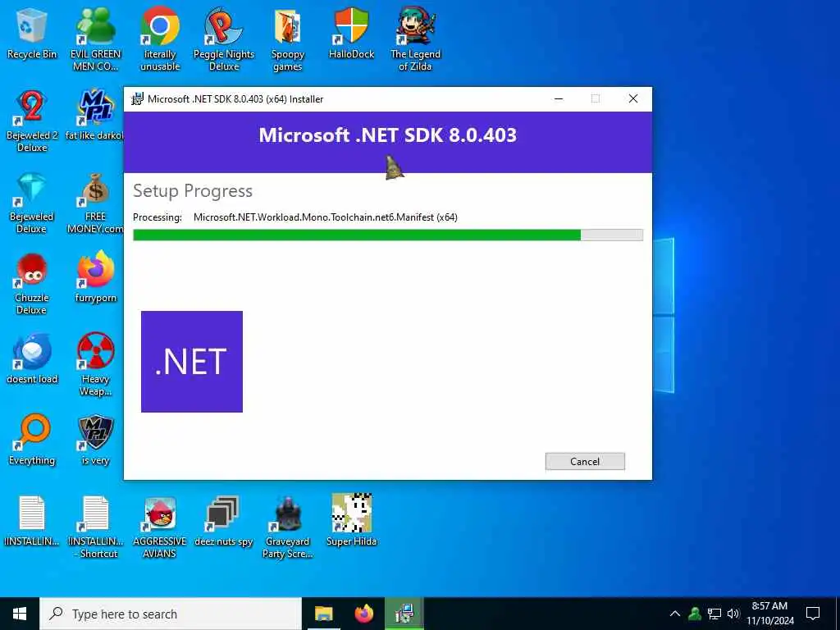Viewport: 840px width, 630px height.
Task: Select IINSTALLIN... text file icon
Action: click(x=32, y=521)
